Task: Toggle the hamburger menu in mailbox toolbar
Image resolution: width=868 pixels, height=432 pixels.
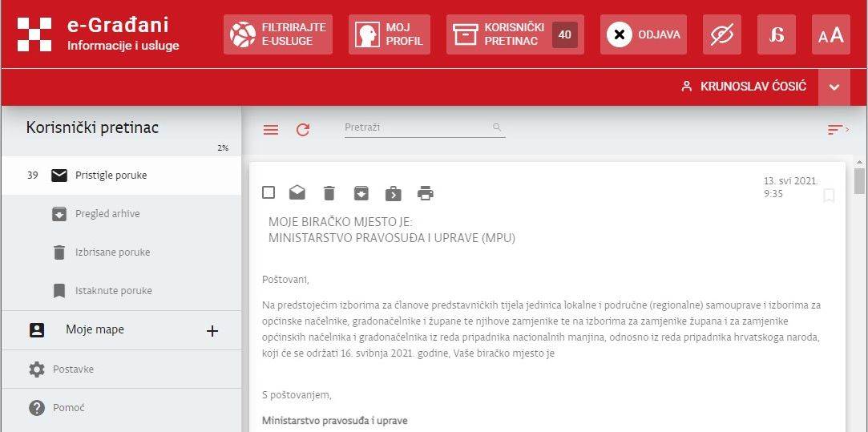Action: tap(271, 130)
